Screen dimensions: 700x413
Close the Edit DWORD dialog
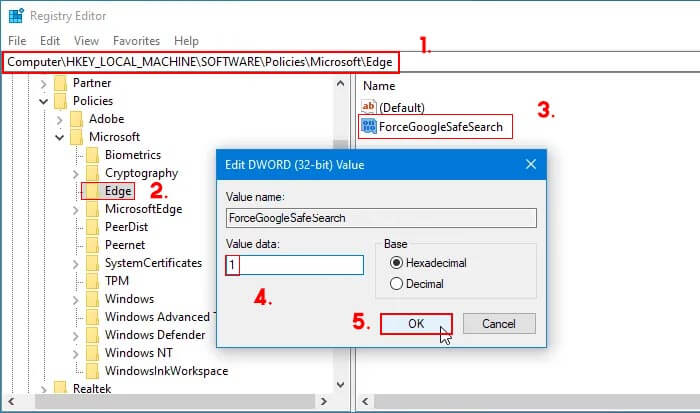pos(531,164)
